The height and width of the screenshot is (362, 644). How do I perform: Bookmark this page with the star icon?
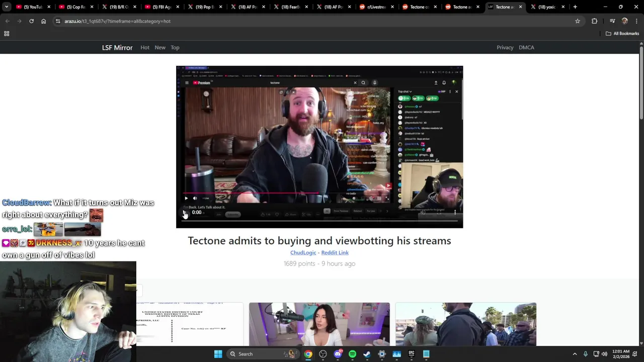coord(578,21)
